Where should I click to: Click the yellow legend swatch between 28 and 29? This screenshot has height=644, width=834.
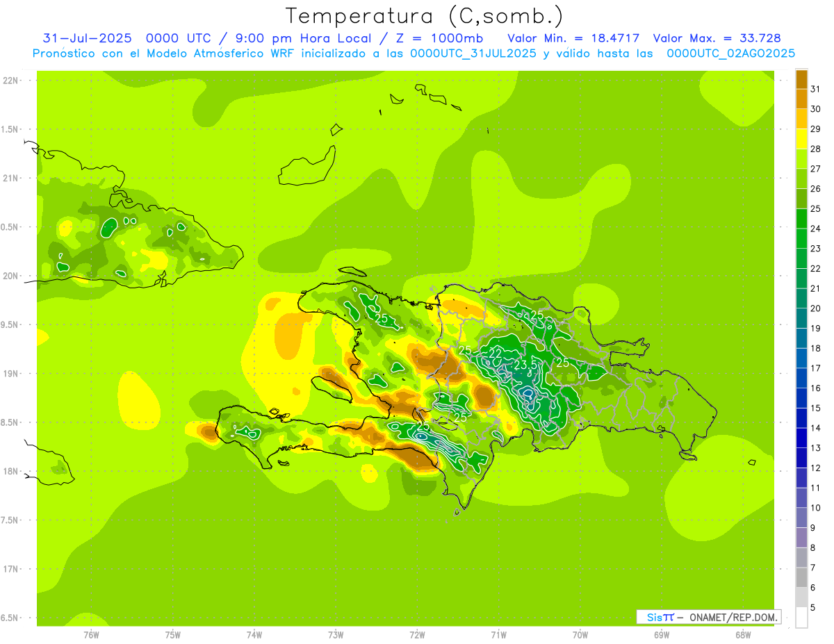[x=801, y=139]
